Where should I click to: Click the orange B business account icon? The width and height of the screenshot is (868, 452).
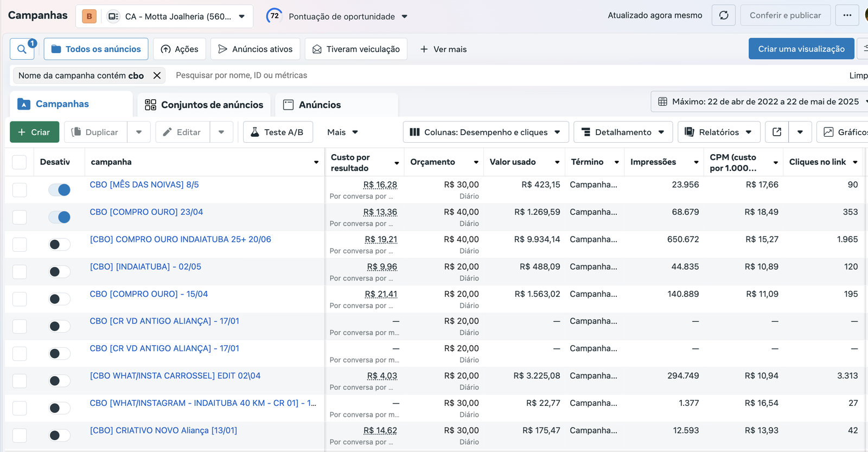pyautogui.click(x=90, y=16)
